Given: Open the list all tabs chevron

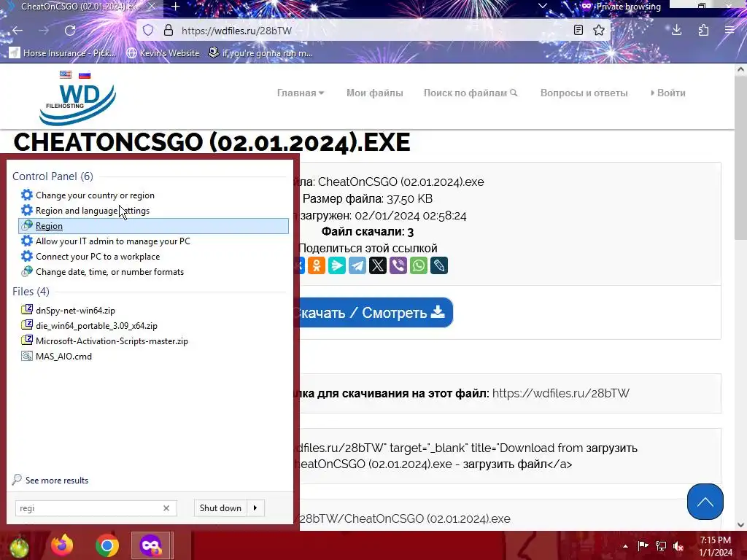Looking at the screenshot, I should pyautogui.click(x=542, y=6).
